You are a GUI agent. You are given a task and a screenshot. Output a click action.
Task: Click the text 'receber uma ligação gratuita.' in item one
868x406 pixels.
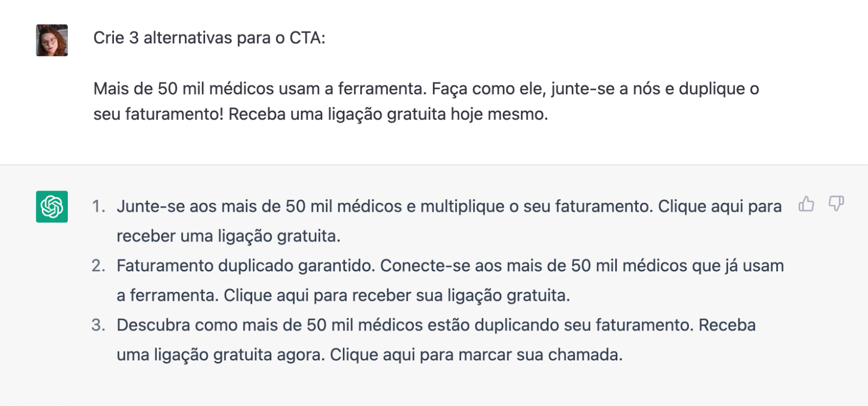pos(228,236)
